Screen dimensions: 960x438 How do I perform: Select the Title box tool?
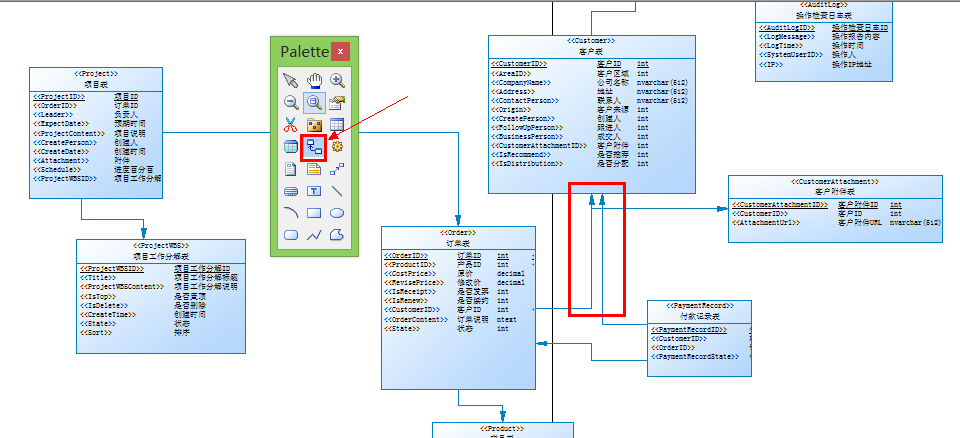(291, 191)
